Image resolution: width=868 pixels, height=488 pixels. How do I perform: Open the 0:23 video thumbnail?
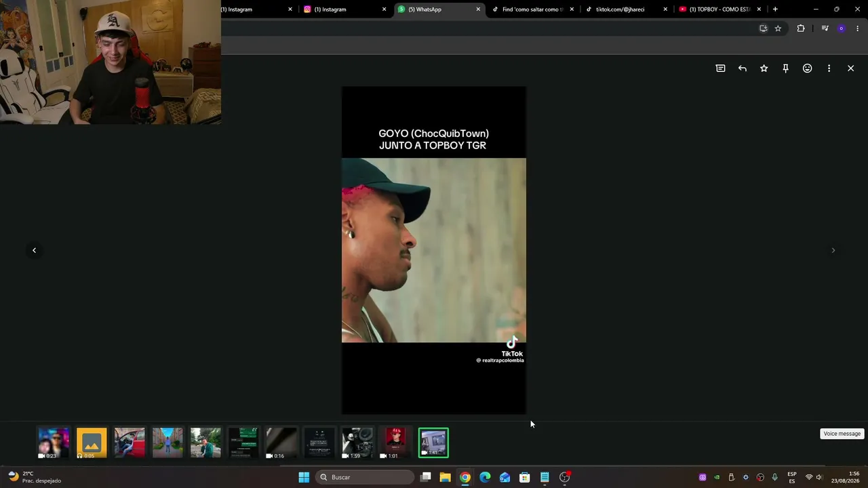click(54, 443)
